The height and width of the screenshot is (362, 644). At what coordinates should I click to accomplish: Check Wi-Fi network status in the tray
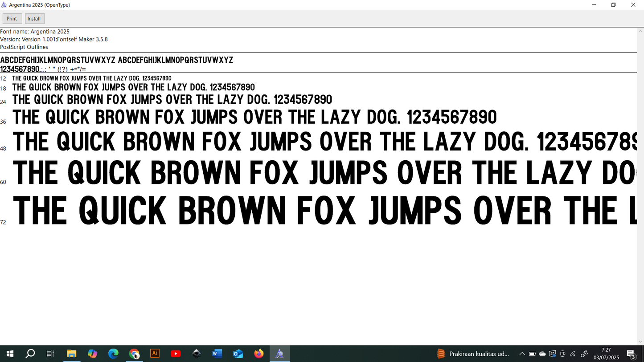pos(573,354)
